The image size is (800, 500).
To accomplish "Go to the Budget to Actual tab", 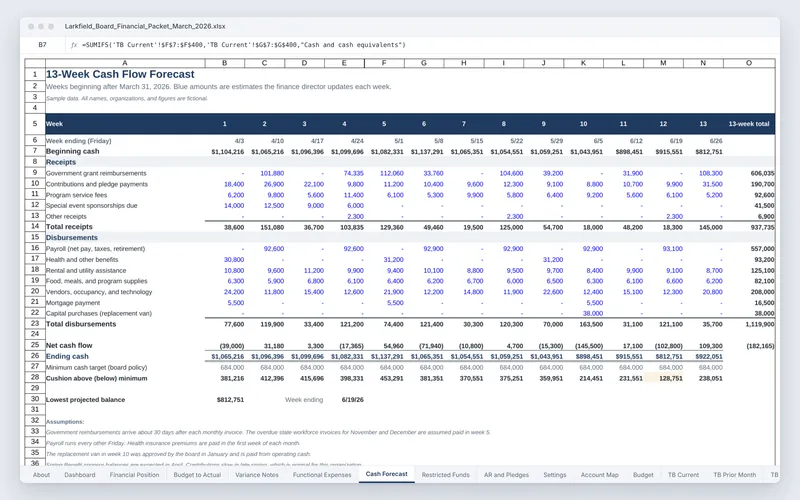I will (x=197, y=475).
